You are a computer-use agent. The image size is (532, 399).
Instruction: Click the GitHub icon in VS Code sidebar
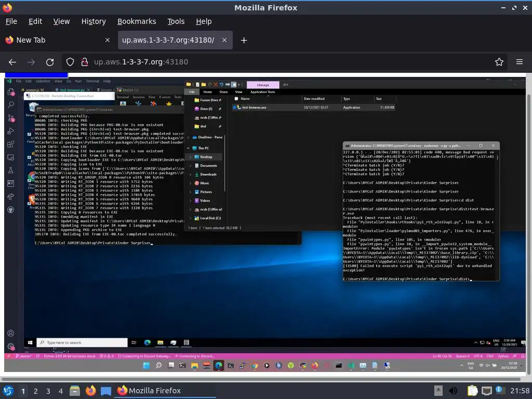11,210
